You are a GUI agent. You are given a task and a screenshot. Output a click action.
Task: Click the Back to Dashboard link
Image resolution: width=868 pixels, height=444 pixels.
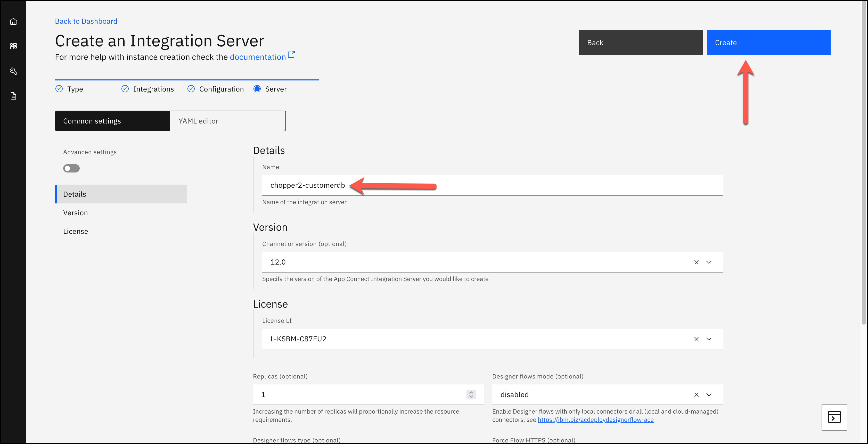tap(86, 20)
